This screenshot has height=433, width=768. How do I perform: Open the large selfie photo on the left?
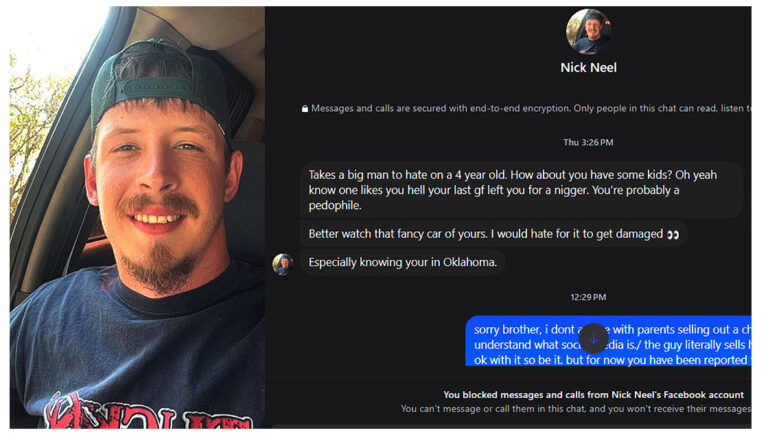tap(138, 217)
